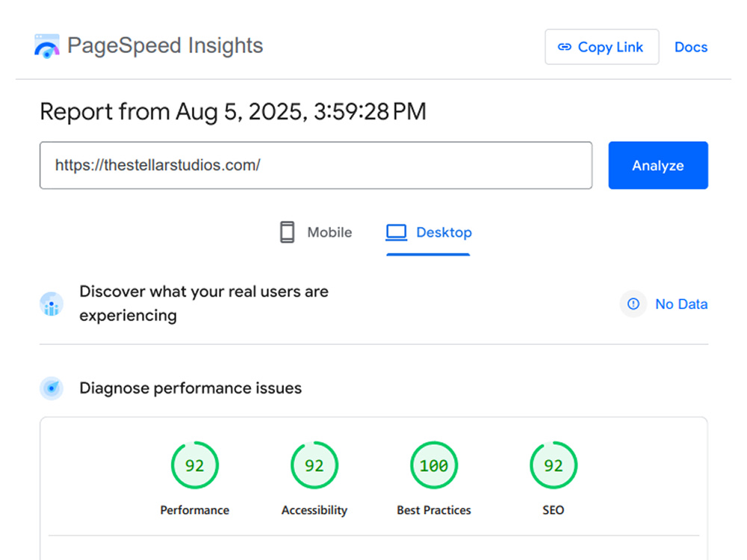Select the mobile phone icon
Screen dimensions: 747x560
pyautogui.click(x=287, y=232)
